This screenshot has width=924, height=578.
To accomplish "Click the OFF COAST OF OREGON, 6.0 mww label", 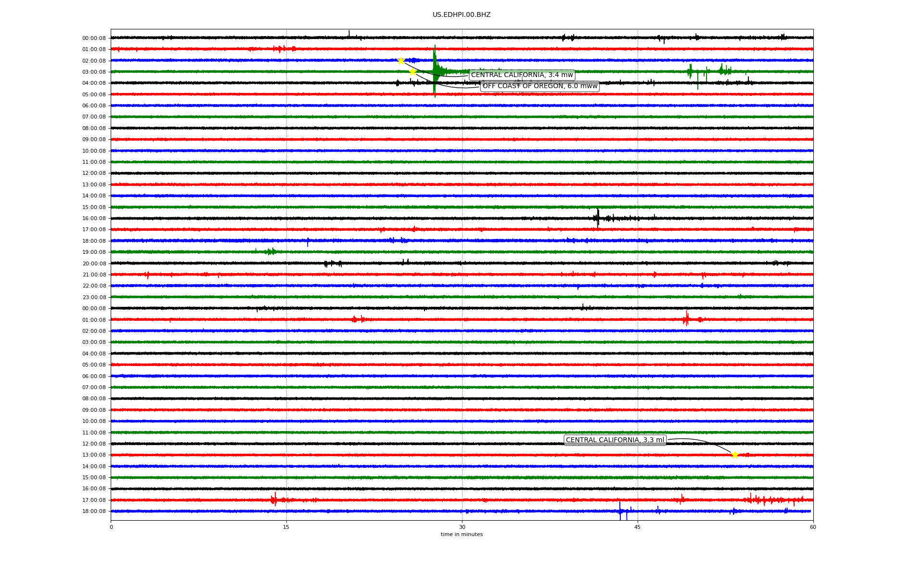I will click(539, 86).
